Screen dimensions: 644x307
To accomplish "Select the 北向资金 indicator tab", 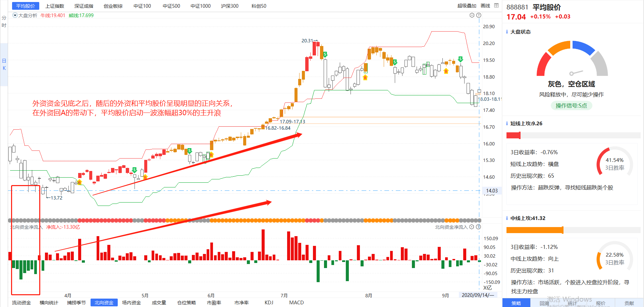I will pyautogui.click(x=104, y=303).
